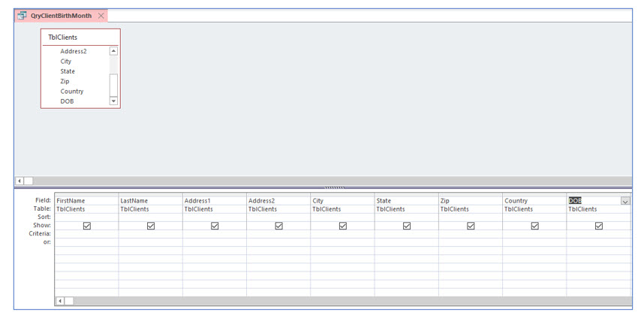Image resolution: width=644 pixels, height=315 pixels.
Task: Click the TblClients list scroll-down arrow
Action: click(114, 101)
